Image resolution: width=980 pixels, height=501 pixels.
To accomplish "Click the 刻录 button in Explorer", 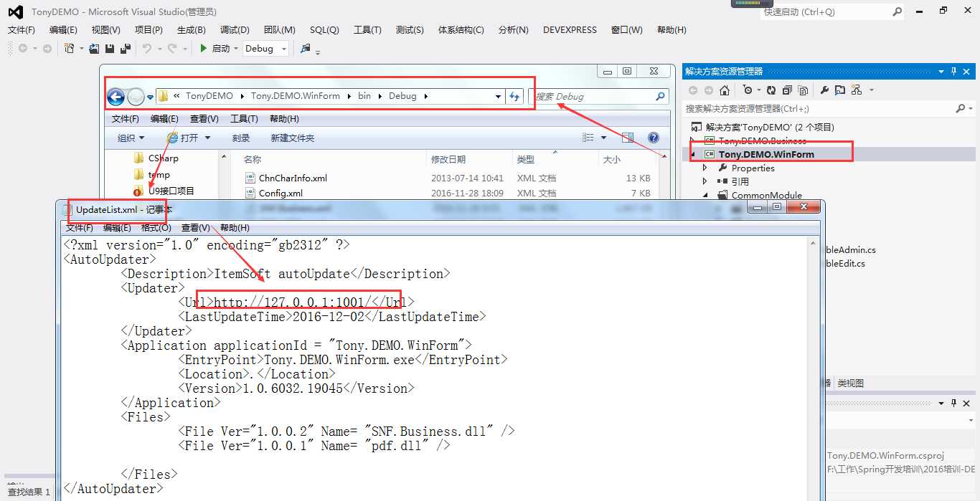I will click(x=241, y=138).
